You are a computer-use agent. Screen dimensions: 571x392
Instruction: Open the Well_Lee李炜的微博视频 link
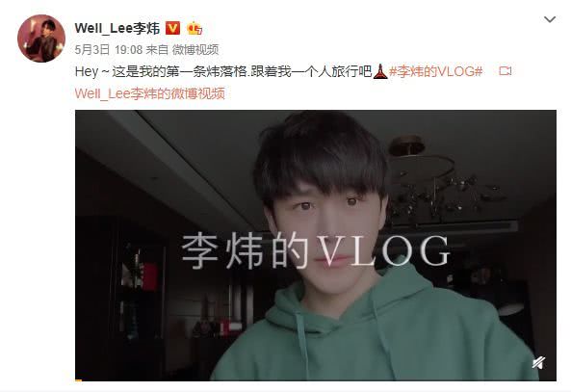[149, 93]
